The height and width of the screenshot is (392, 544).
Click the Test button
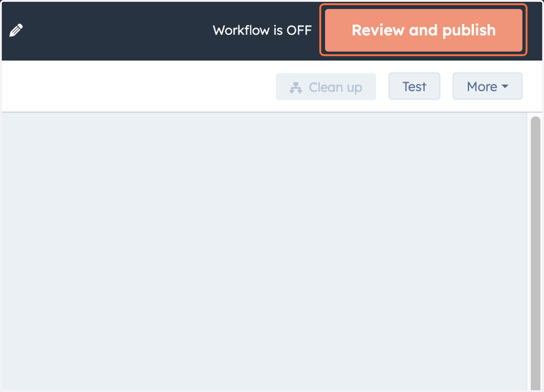pyautogui.click(x=414, y=86)
